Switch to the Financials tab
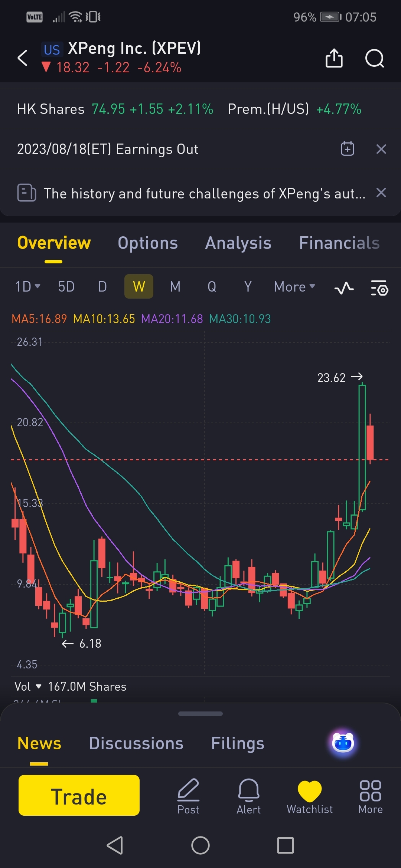This screenshot has width=401, height=868. click(339, 243)
